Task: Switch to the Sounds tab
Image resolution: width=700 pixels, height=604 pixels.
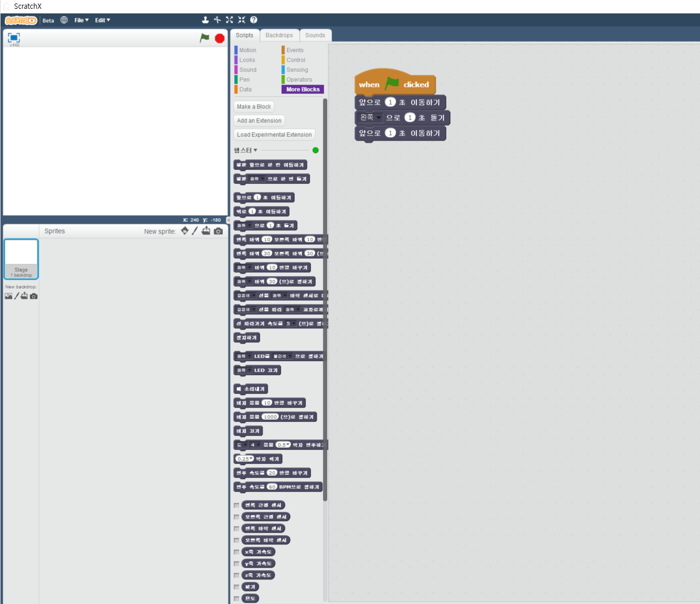Action: point(316,35)
